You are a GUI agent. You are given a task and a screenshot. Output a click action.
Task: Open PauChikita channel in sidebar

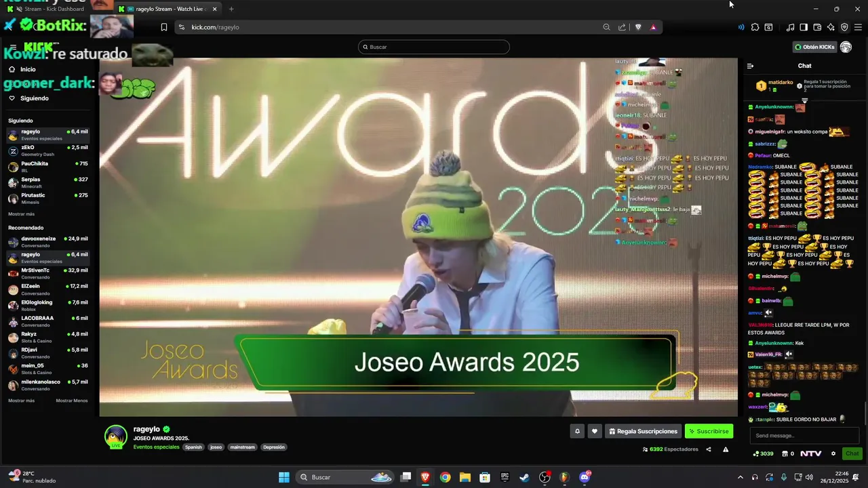(48, 167)
